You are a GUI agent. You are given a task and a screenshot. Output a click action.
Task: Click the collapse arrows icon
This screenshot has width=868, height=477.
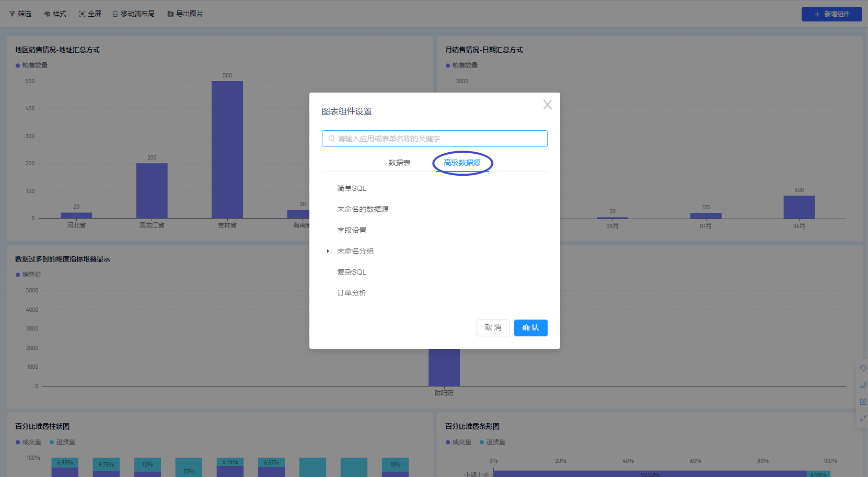pos(863,418)
